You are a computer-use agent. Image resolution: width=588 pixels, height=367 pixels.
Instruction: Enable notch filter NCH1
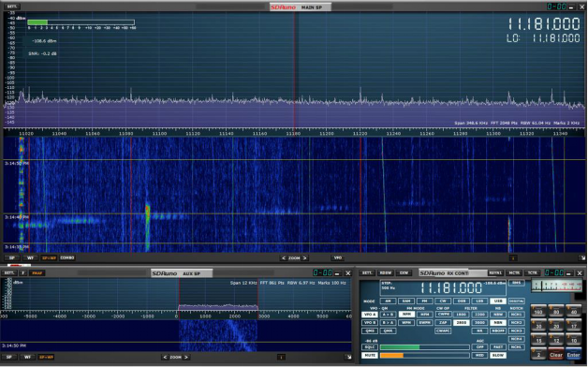pyautogui.click(x=517, y=315)
